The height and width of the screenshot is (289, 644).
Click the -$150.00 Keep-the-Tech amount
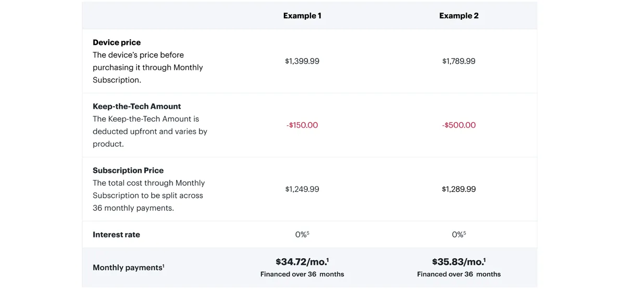302,125
